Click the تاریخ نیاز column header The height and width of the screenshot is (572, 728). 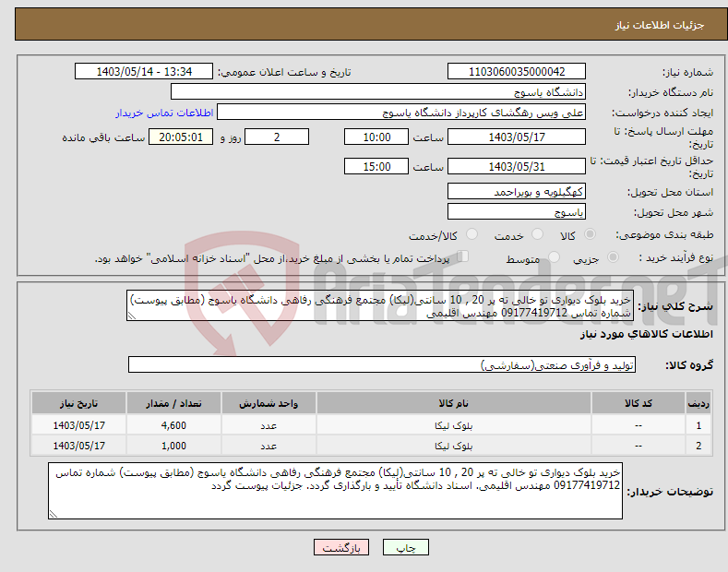coord(78,403)
